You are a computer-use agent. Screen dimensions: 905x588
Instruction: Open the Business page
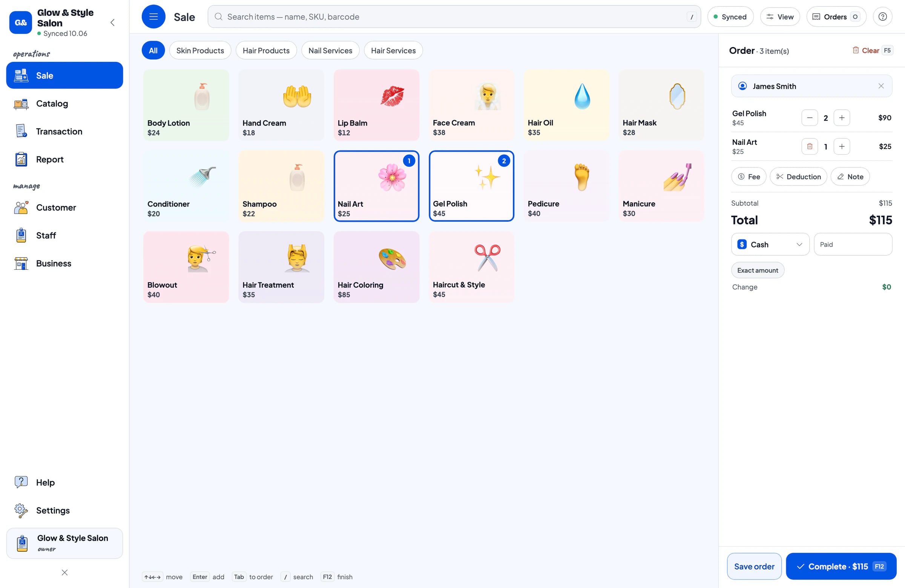click(64, 263)
